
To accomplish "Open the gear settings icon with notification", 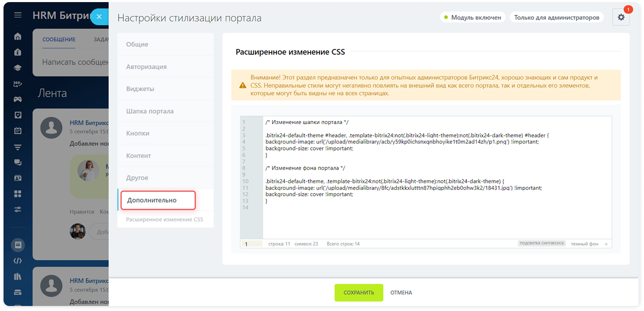I will (x=621, y=17).
